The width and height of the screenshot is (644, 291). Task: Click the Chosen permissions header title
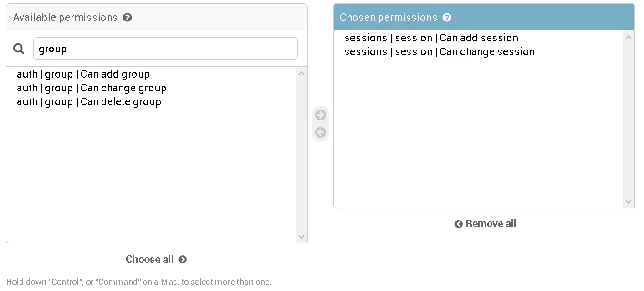tap(388, 18)
